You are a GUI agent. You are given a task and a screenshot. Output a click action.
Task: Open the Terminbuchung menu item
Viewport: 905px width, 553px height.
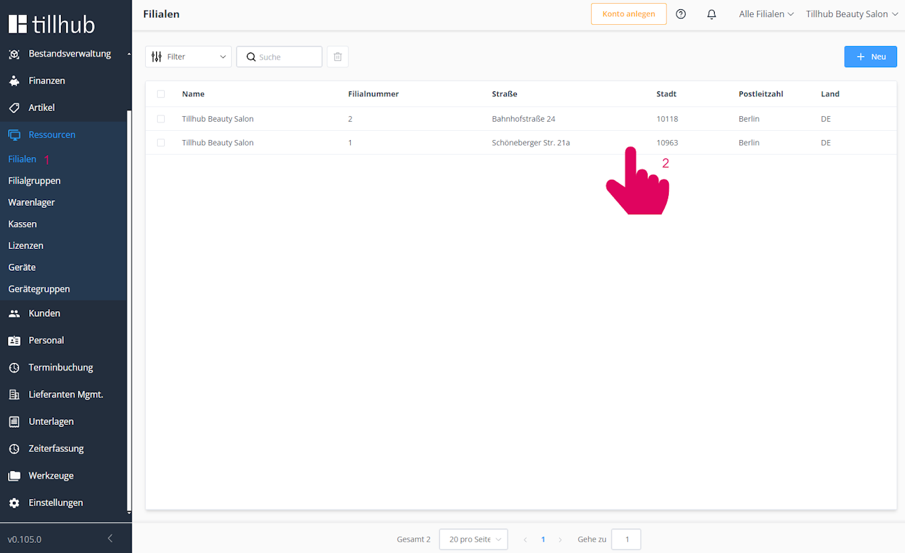pos(61,368)
